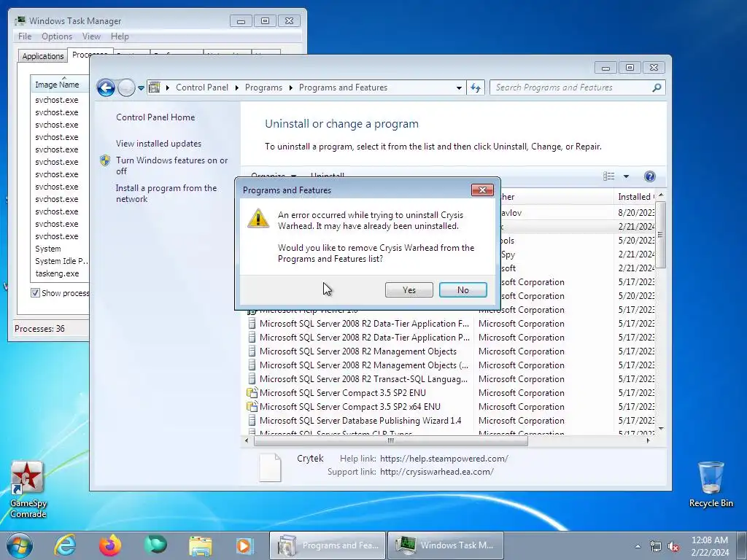Open View menu in Task Manager
Image resolution: width=747 pixels, height=560 pixels.
(x=91, y=36)
